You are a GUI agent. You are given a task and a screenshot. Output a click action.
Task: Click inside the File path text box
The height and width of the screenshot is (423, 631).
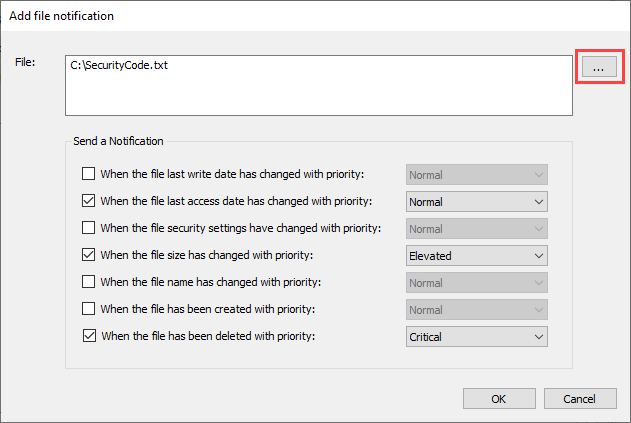point(319,86)
